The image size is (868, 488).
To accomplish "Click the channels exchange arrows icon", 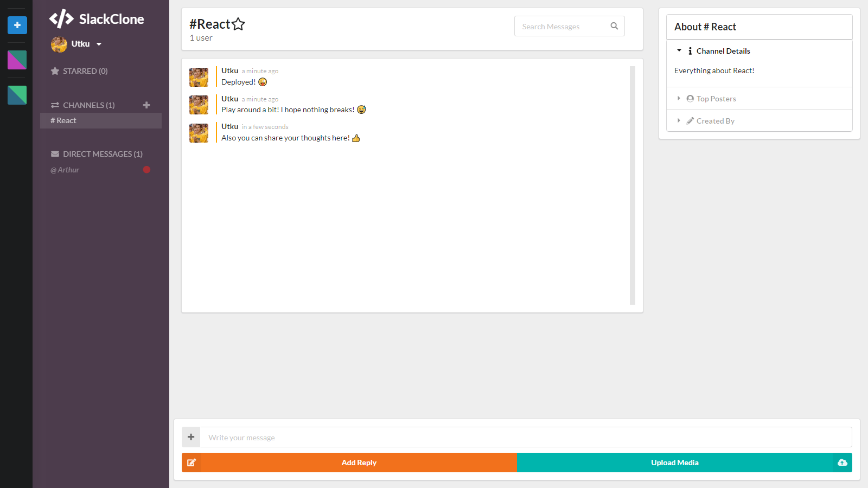I will [55, 105].
